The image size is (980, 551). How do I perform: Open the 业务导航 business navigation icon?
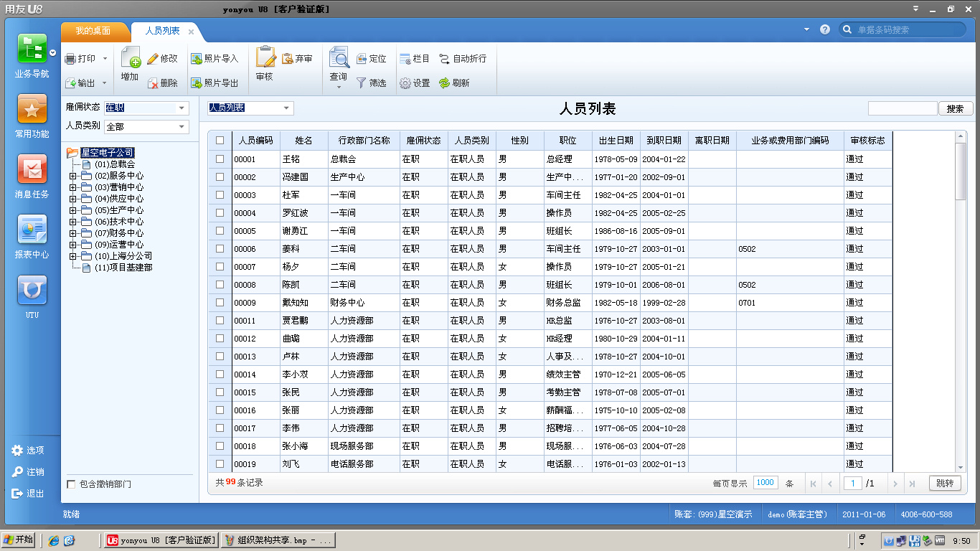pos(32,49)
